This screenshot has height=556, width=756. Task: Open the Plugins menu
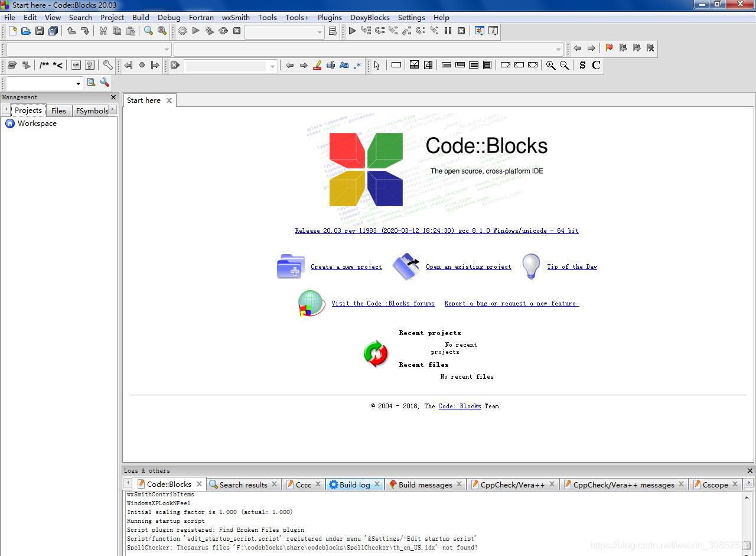(330, 17)
